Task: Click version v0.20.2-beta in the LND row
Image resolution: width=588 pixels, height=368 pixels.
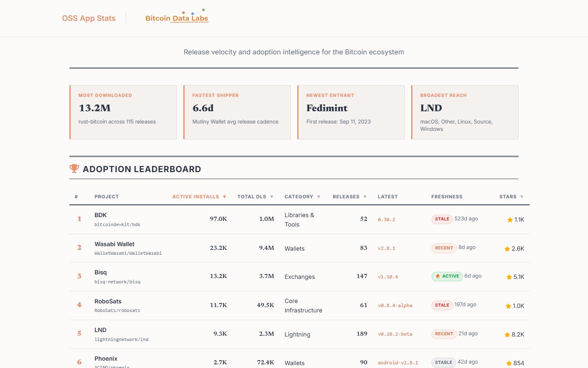Action: [395, 334]
